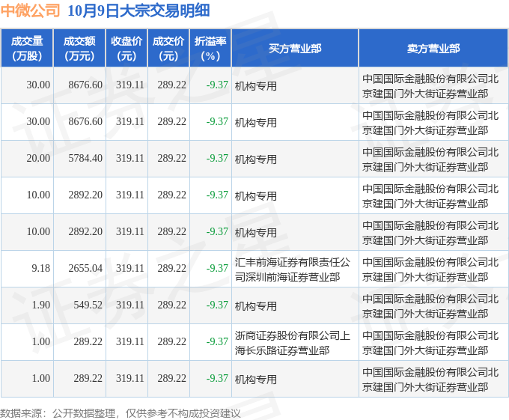Click 机构专用 in the 20.00 volume row
The width and height of the screenshot is (509, 420).
pyautogui.click(x=256, y=159)
